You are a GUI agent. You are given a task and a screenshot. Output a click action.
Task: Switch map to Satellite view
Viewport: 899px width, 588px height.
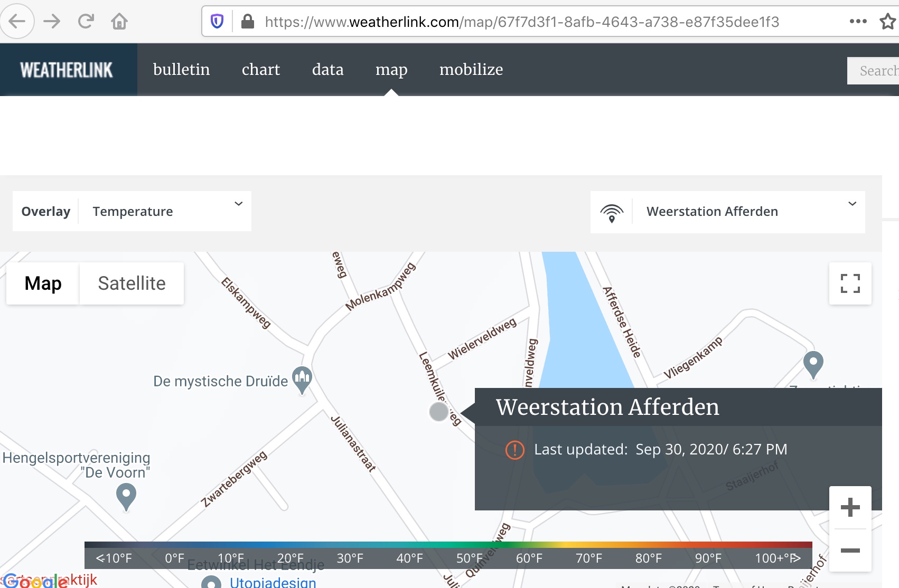[132, 283]
